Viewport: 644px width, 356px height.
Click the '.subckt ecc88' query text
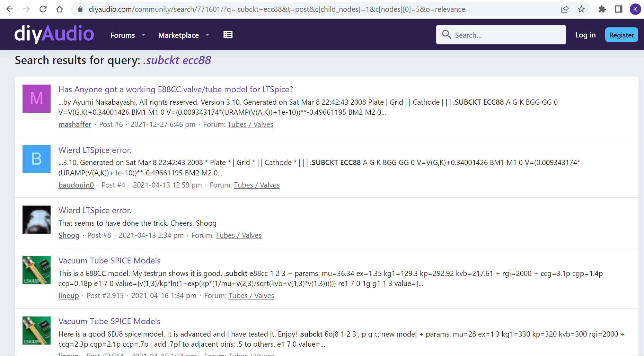(177, 60)
